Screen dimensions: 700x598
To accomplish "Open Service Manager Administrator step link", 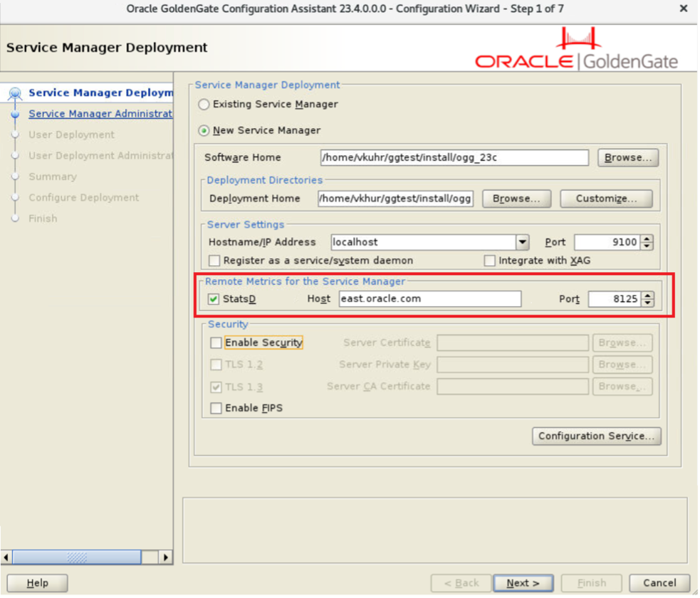I will (100, 114).
